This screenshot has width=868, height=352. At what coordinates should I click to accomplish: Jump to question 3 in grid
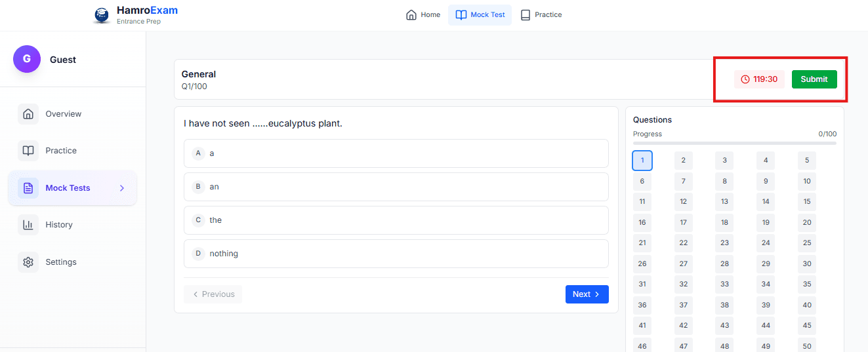724,161
